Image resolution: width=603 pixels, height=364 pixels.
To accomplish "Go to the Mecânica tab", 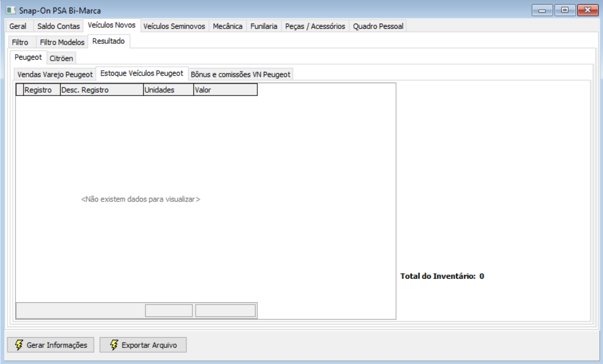I will (x=228, y=26).
